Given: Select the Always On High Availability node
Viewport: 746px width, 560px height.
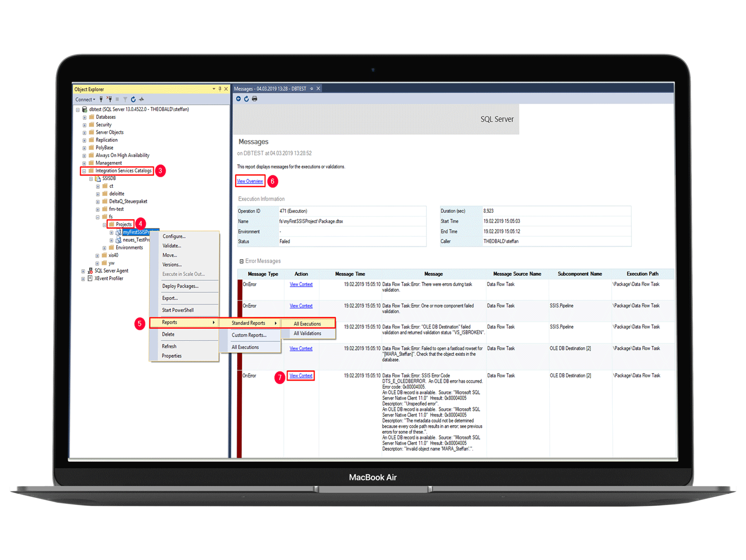Looking at the screenshot, I should point(123,156).
